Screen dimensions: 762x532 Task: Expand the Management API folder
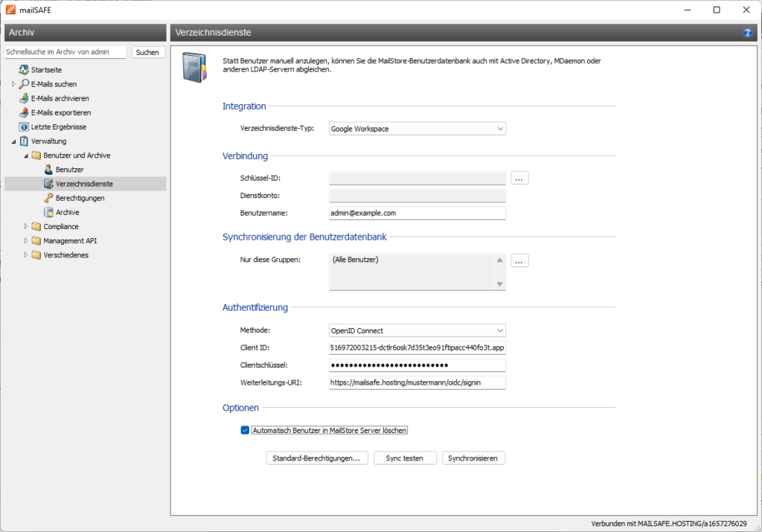[x=25, y=240]
